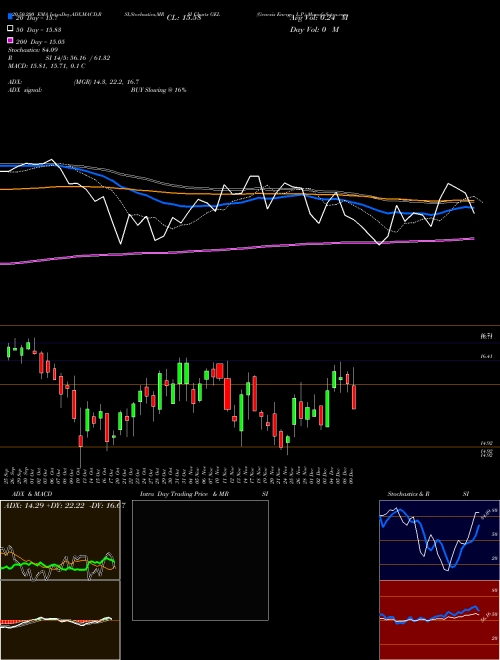Select the '50 Day - 15.83' label
The width and height of the screenshot is (500, 660).
pyautogui.click(x=39, y=29)
